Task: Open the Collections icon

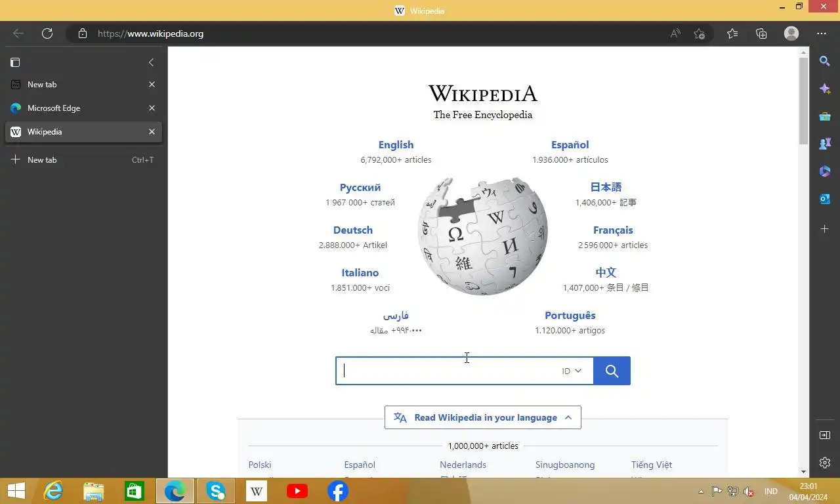Action: pos(761,33)
